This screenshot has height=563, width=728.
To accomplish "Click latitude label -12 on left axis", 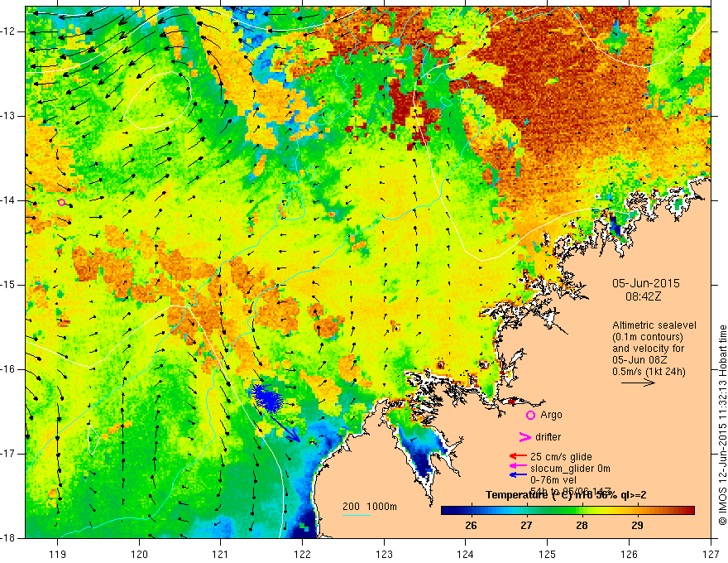I will (x=9, y=31).
